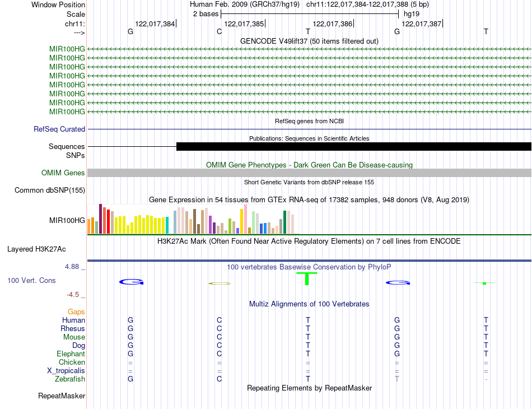Click MIR100HG label beside the GTEx bar chart
Screen dimensions: 532x409
(67, 220)
